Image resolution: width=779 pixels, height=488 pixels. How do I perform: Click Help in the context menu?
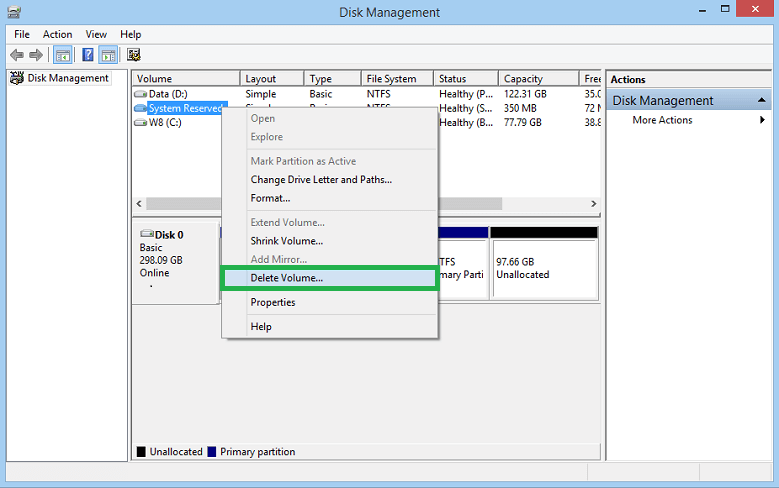click(x=329, y=326)
